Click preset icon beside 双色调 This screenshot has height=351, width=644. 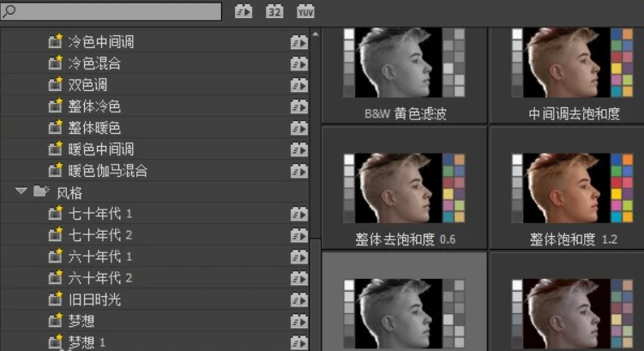tap(55, 84)
